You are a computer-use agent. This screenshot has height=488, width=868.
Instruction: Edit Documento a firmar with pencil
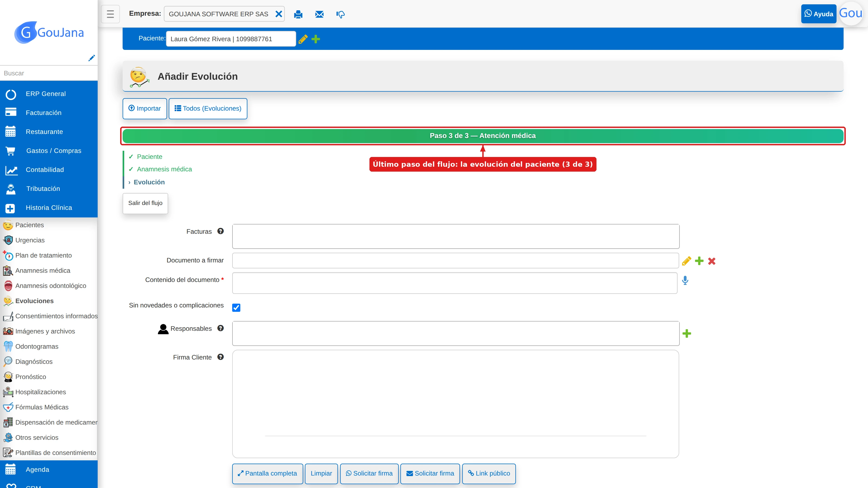click(x=686, y=261)
